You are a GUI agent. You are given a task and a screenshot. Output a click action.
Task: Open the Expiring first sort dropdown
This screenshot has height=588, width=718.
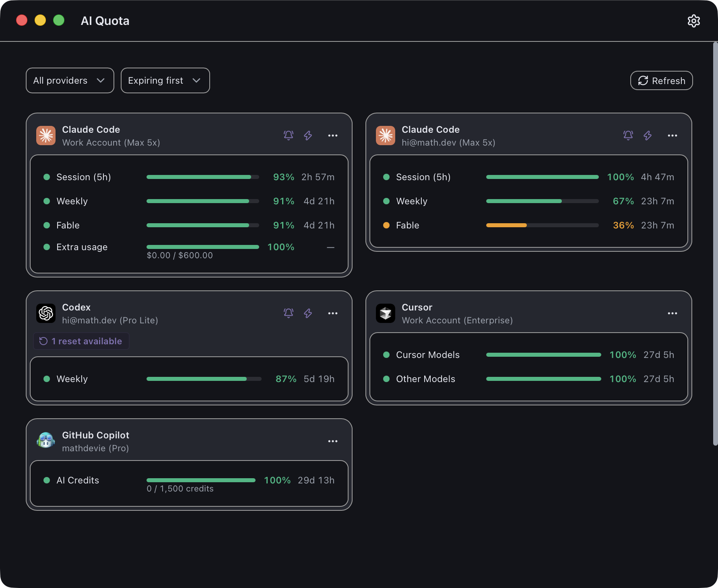click(x=165, y=80)
